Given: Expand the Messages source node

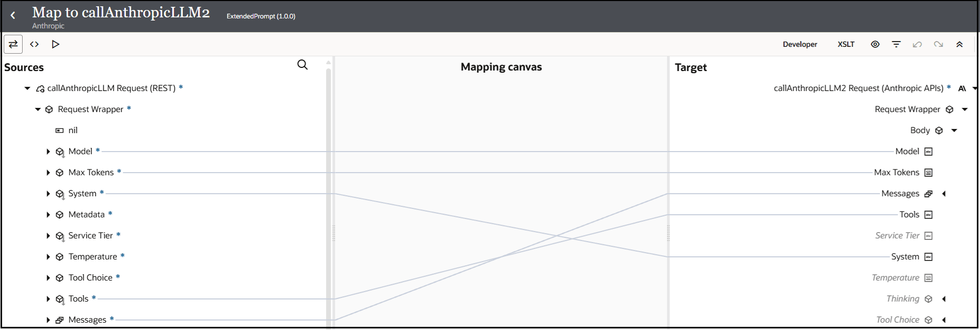Looking at the screenshot, I should pos(48,319).
